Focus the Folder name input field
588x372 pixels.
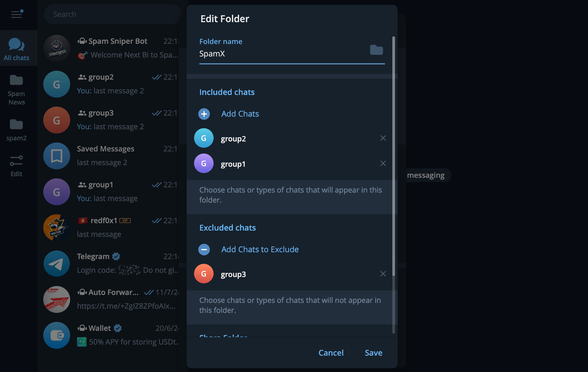[282, 54]
